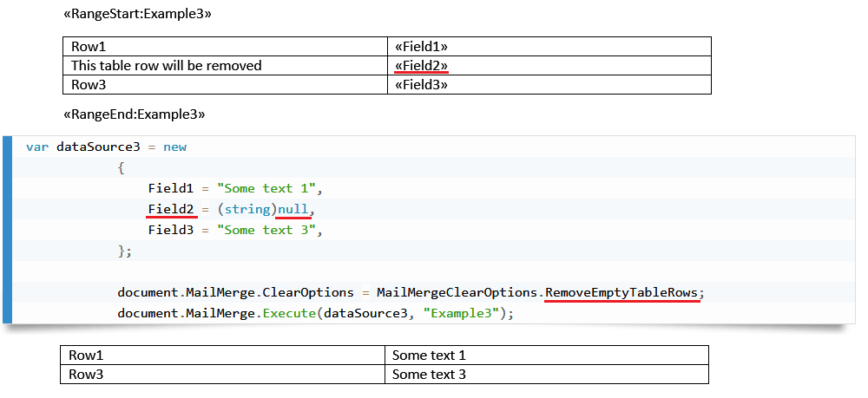Screen dimensions: 868x398
Task: Click the underlined «Field2» merge field
Action: click(x=421, y=66)
